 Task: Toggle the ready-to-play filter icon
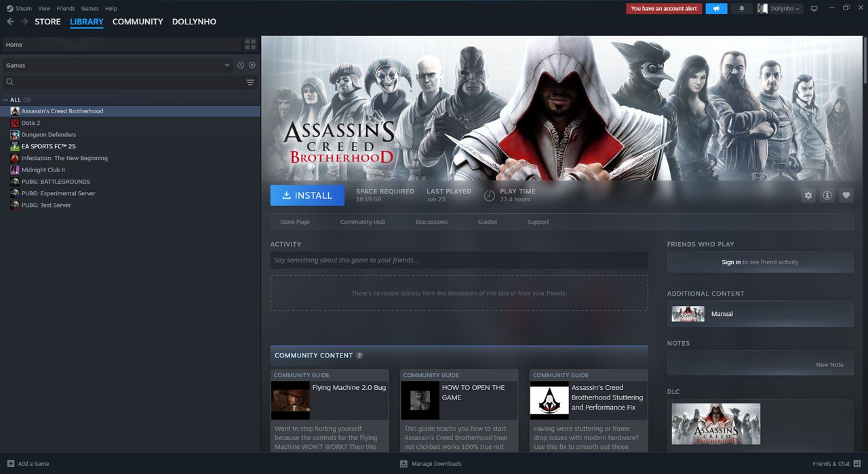click(x=252, y=65)
